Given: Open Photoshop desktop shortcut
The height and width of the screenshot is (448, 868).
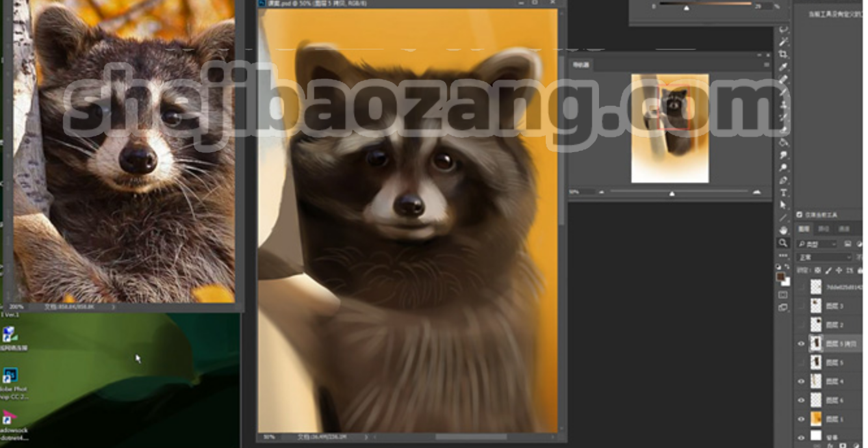Looking at the screenshot, I should pyautogui.click(x=10, y=377).
